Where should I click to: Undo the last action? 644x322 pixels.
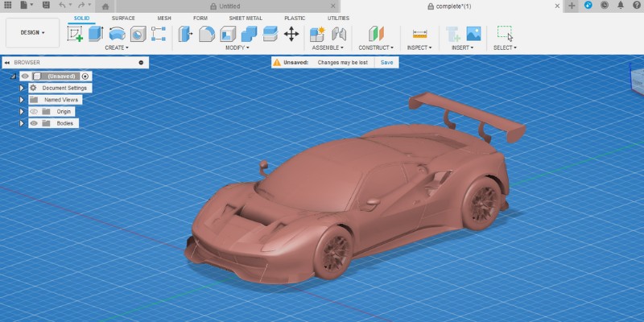click(62, 6)
